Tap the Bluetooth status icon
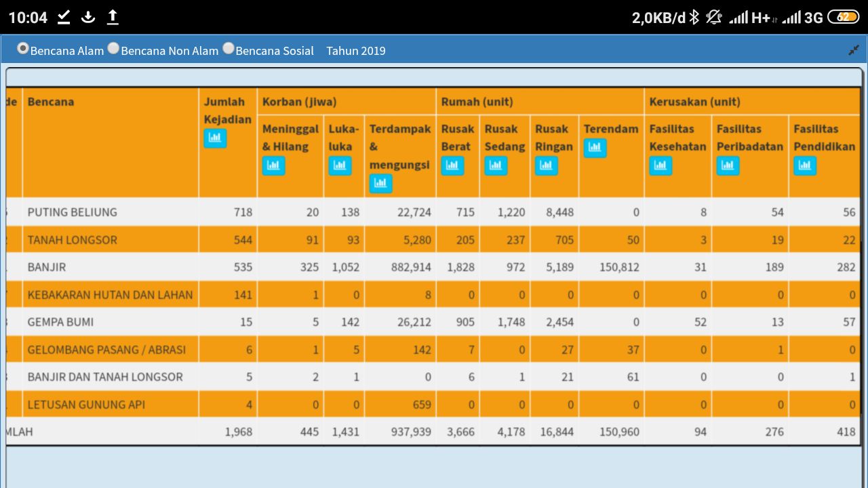868x488 pixels. coord(694,17)
